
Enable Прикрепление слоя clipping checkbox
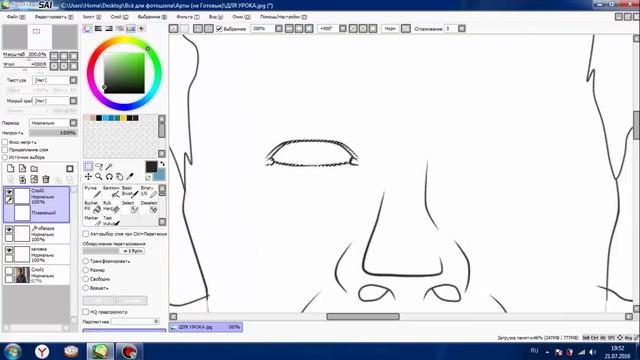tap(5, 150)
